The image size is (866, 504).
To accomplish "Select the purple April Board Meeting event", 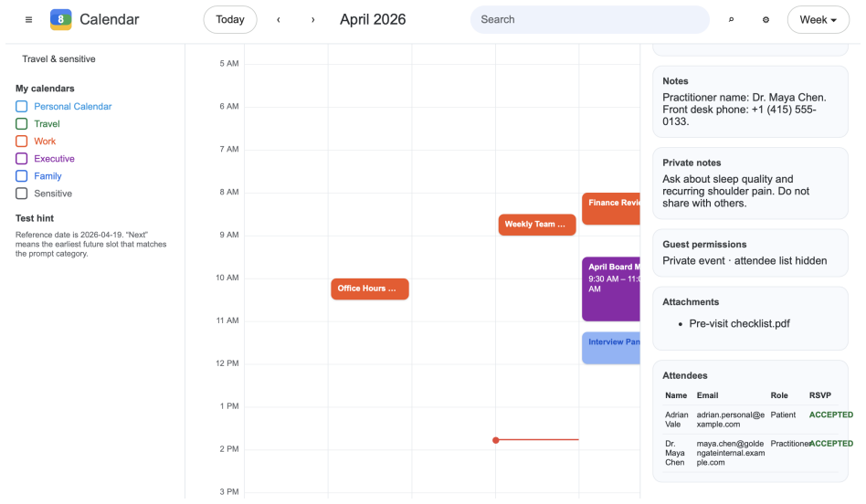I will (611, 289).
